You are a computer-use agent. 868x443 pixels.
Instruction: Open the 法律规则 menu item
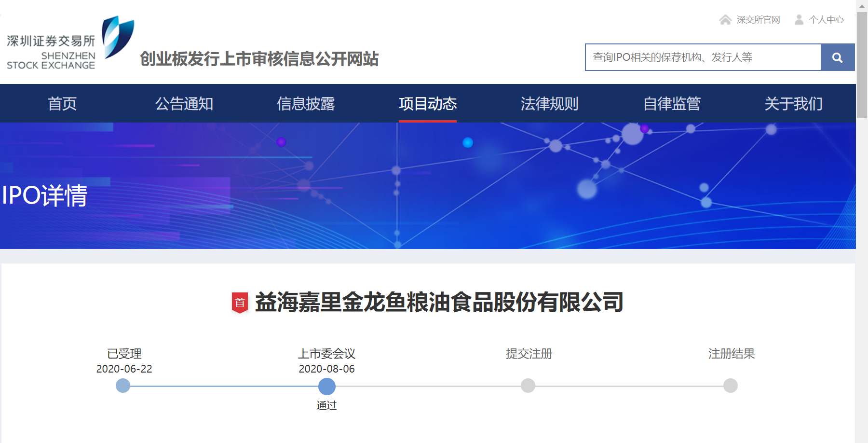pos(549,104)
